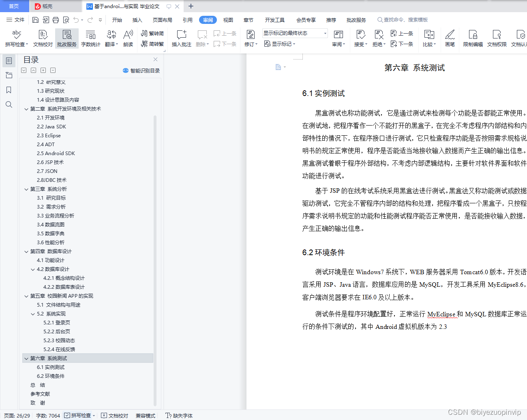The height and width of the screenshot is (420, 527).
Task: Switch to the 开发工具 ribbon tab
Action: pyautogui.click(x=275, y=20)
